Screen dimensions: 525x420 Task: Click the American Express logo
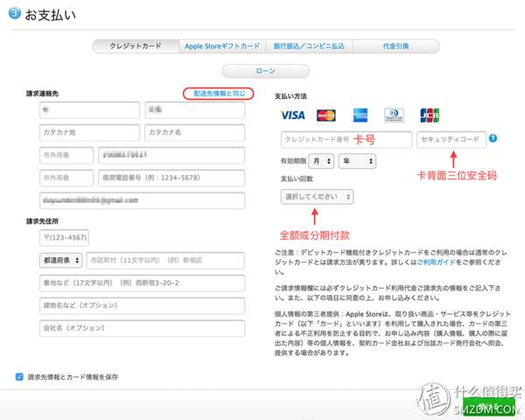(360, 115)
